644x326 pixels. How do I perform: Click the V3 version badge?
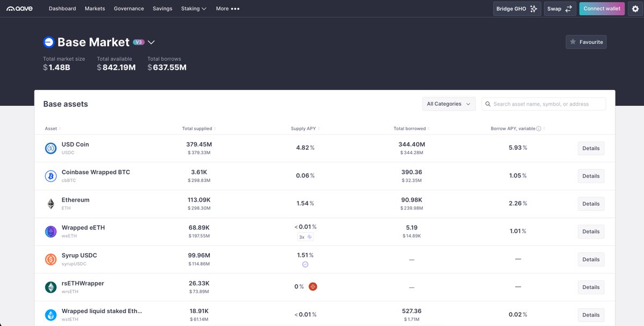click(x=139, y=42)
